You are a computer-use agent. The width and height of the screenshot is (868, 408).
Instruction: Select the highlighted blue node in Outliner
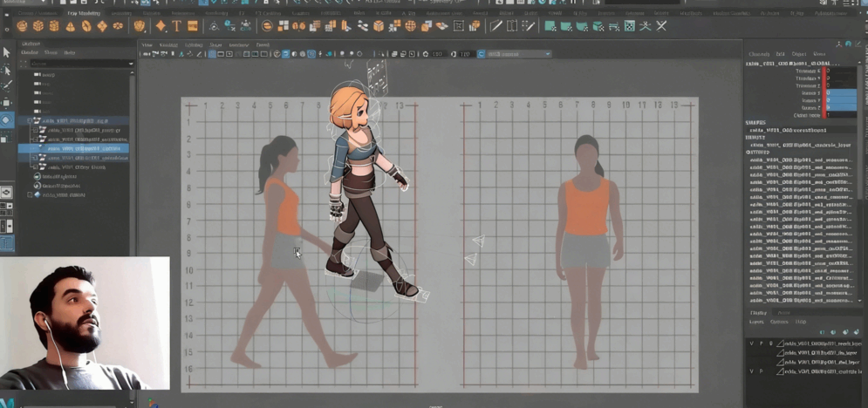[83, 149]
